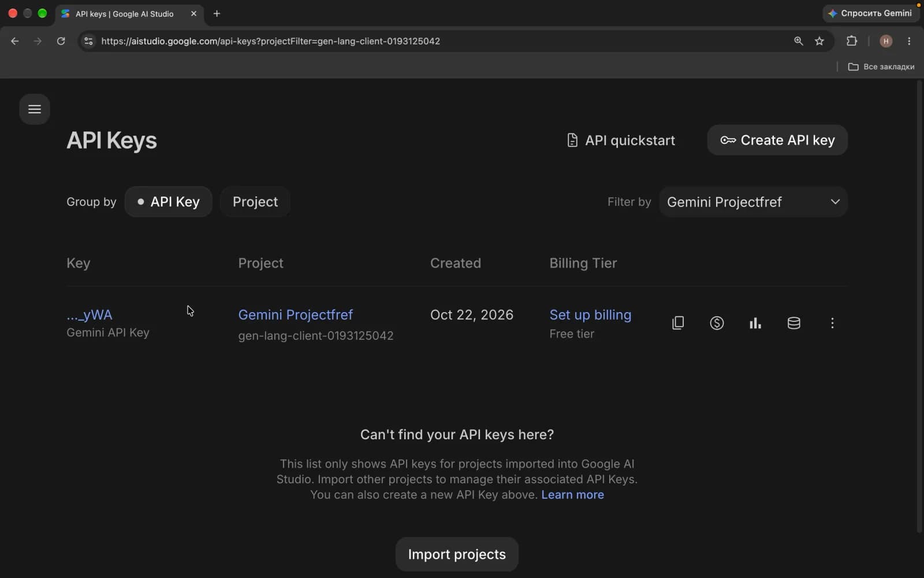Click the Set up billing link
The image size is (924, 578).
coord(590,315)
